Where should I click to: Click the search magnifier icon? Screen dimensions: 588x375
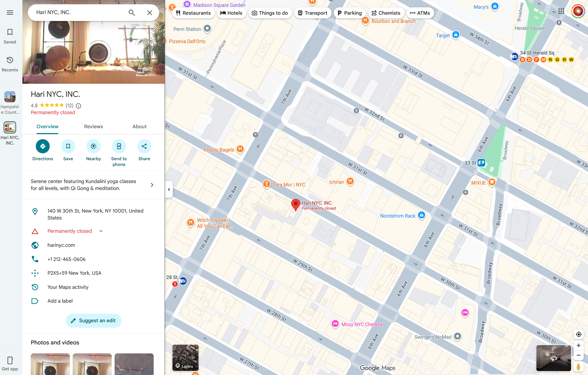coord(132,12)
